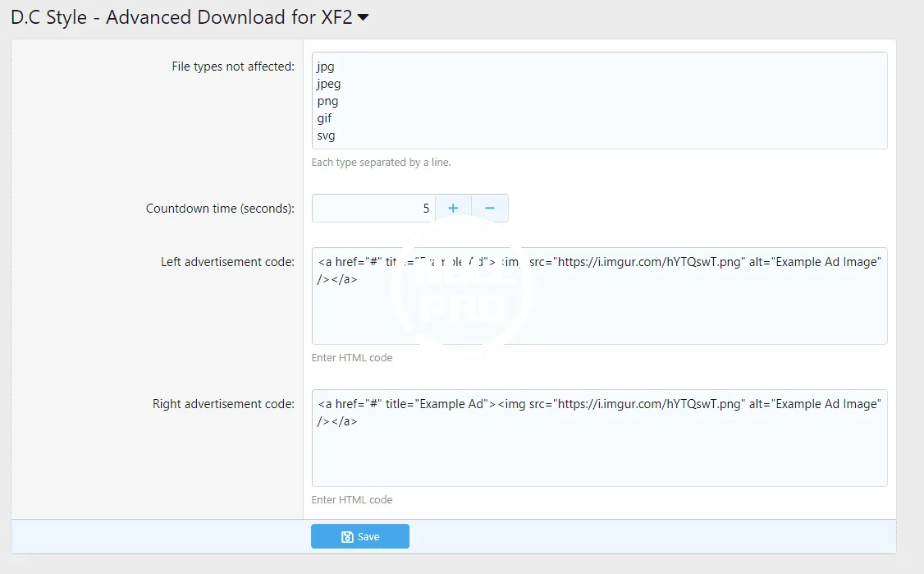The image size is (924, 574).
Task: Place cursor on the jpeg line
Action: coord(329,84)
